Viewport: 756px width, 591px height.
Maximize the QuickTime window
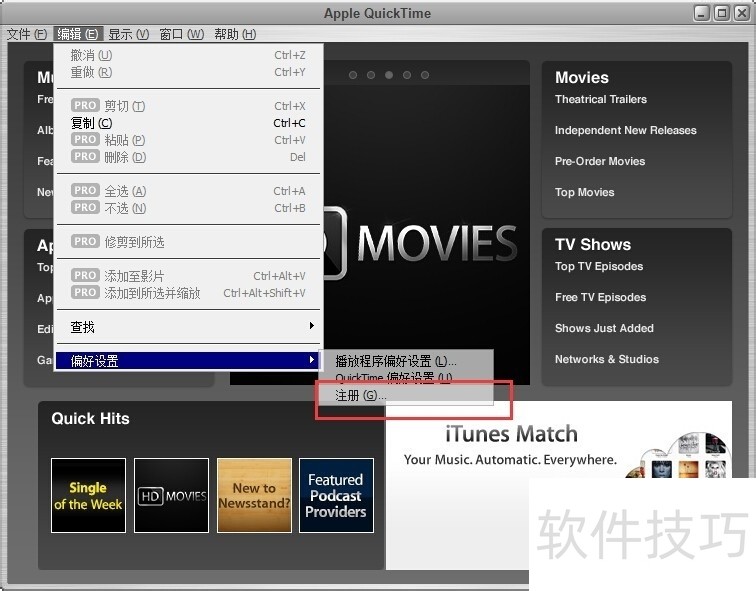coord(721,13)
